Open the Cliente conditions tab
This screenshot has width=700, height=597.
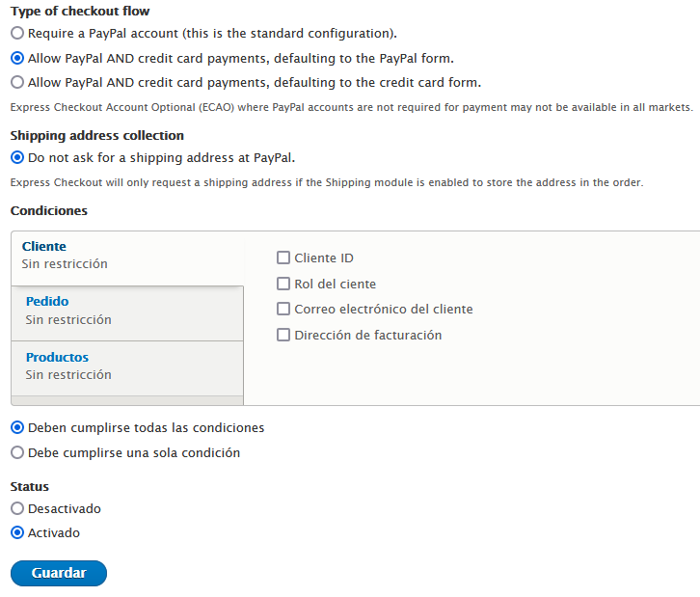coord(127,258)
